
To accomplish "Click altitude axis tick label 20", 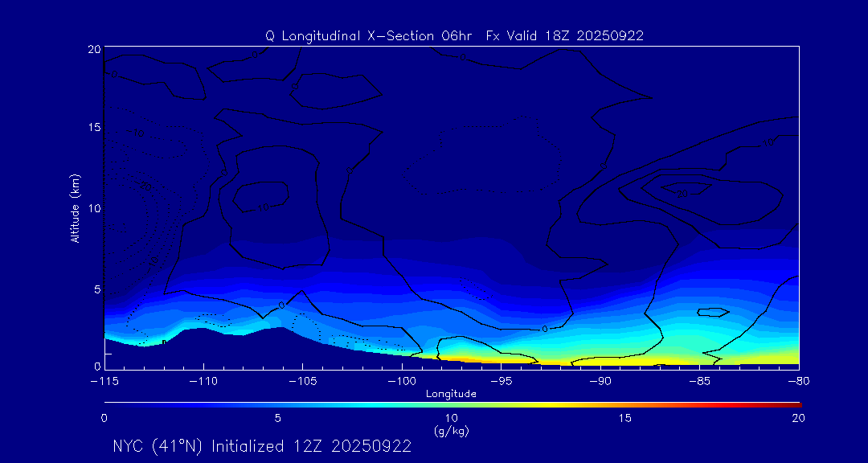I will tap(93, 49).
